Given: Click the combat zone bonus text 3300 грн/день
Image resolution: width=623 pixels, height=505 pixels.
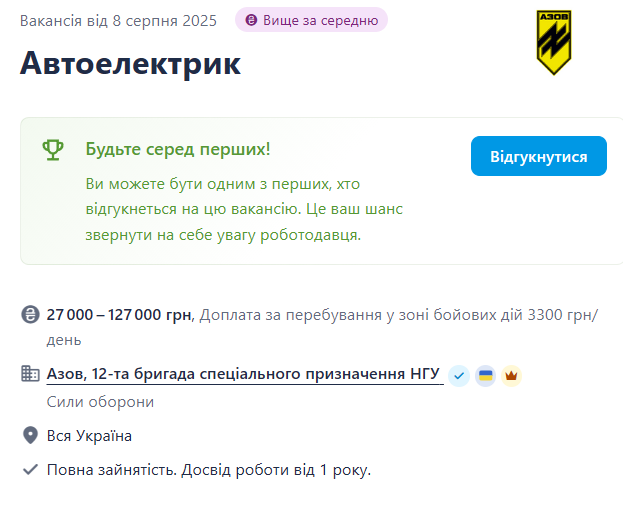Looking at the screenshot, I should (x=322, y=327).
